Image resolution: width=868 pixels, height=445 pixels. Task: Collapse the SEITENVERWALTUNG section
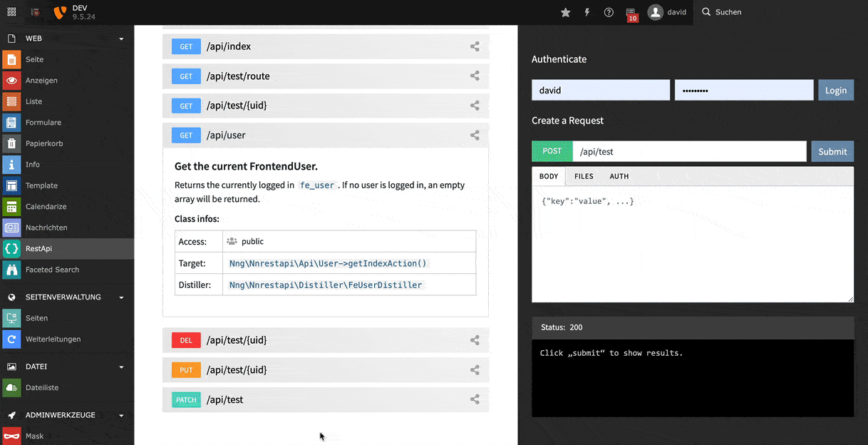tap(120, 297)
